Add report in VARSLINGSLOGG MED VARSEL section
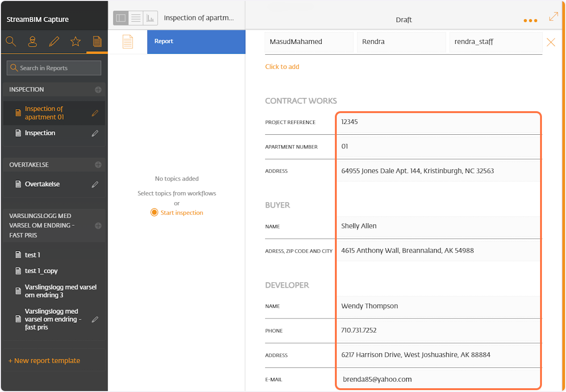The height and width of the screenshot is (392, 566). (x=98, y=226)
